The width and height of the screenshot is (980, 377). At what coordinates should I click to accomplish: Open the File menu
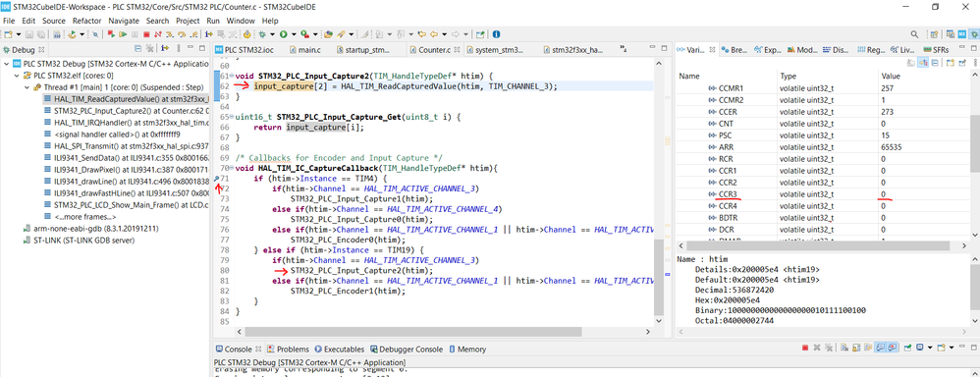[9, 21]
